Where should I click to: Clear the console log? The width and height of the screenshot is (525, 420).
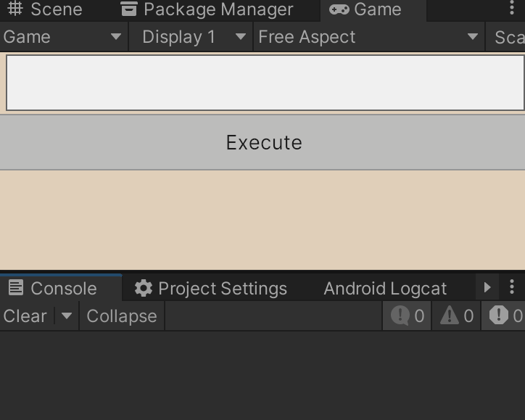point(25,316)
